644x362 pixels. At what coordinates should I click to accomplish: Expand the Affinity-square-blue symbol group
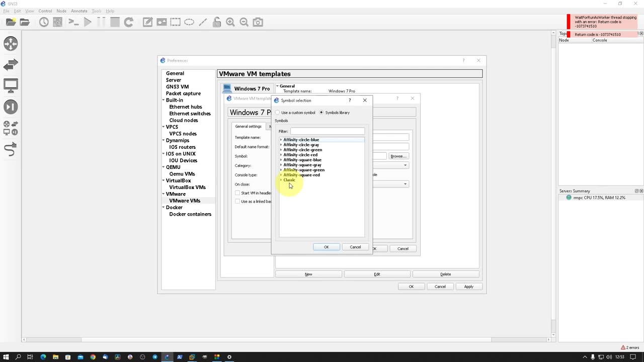tap(281, 160)
